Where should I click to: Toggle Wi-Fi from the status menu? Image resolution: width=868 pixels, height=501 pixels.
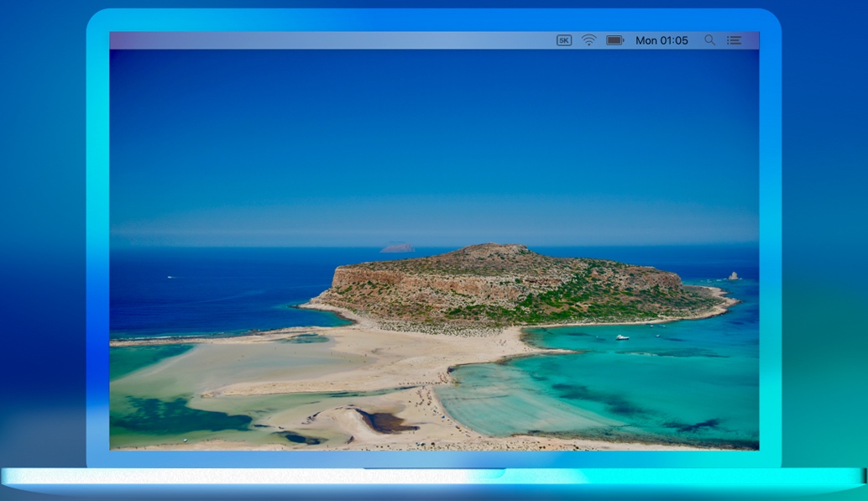(588, 39)
